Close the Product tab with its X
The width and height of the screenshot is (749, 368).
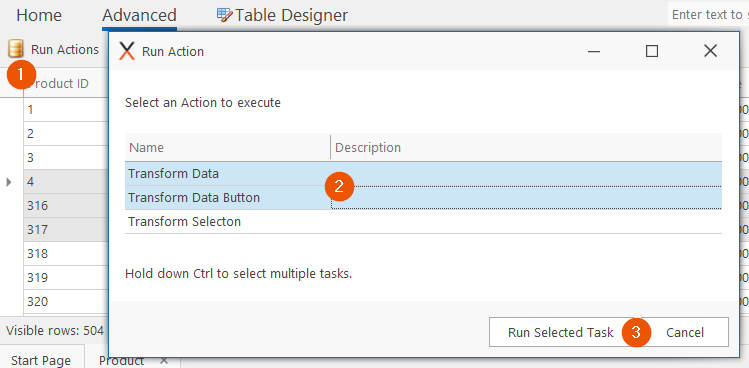pyautogui.click(x=164, y=360)
